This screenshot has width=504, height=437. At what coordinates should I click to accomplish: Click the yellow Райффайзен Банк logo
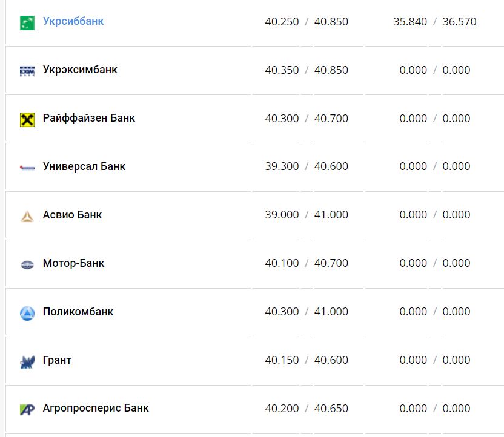tap(27, 119)
